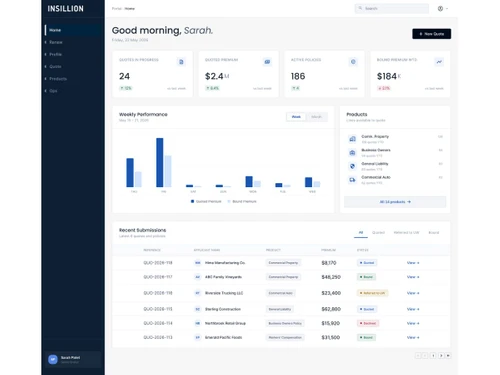Select Home in the sidebar

tap(74, 30)
